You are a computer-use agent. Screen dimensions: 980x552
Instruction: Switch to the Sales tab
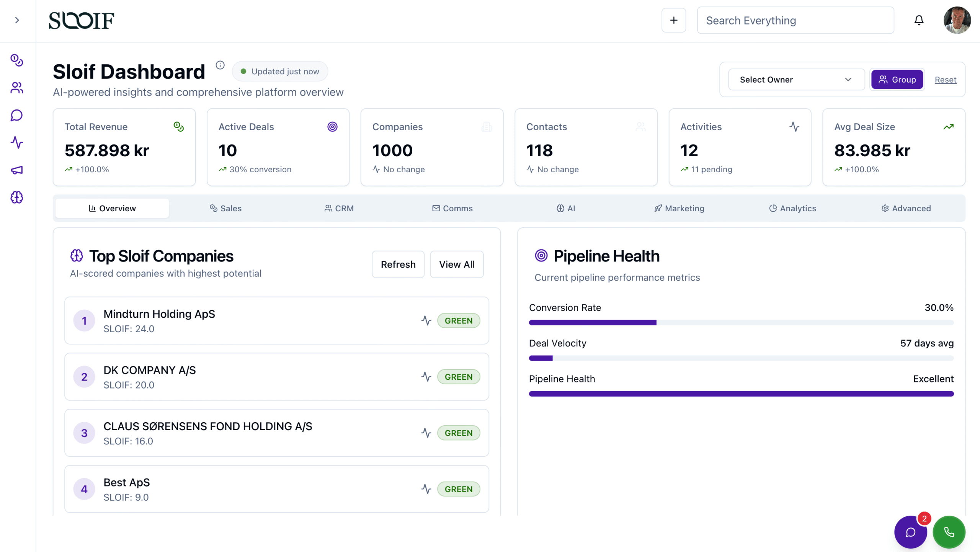point(226,208)
